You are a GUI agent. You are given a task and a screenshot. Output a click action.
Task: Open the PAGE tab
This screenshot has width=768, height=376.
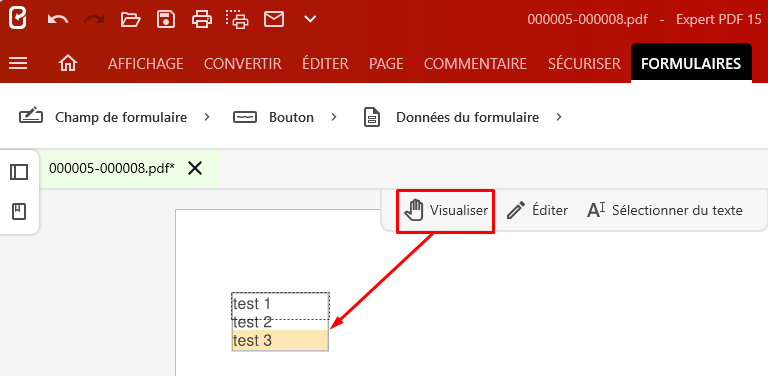pos(386,64)
